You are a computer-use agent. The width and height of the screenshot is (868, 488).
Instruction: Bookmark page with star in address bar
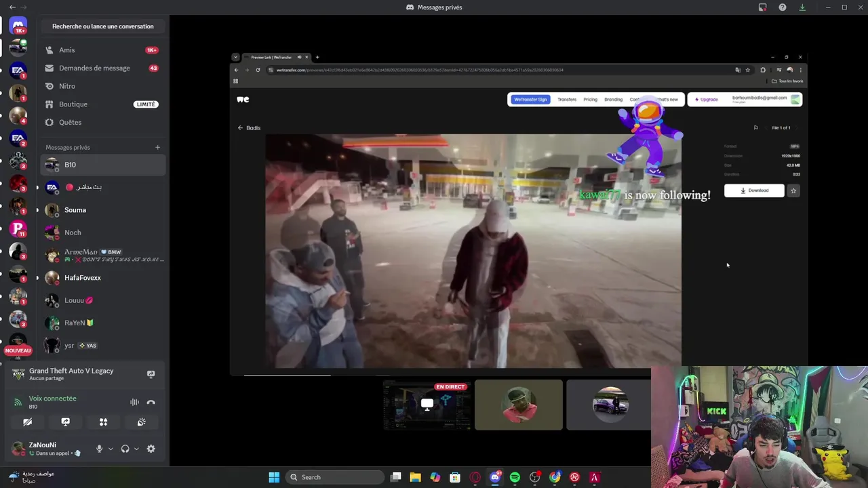748,70
